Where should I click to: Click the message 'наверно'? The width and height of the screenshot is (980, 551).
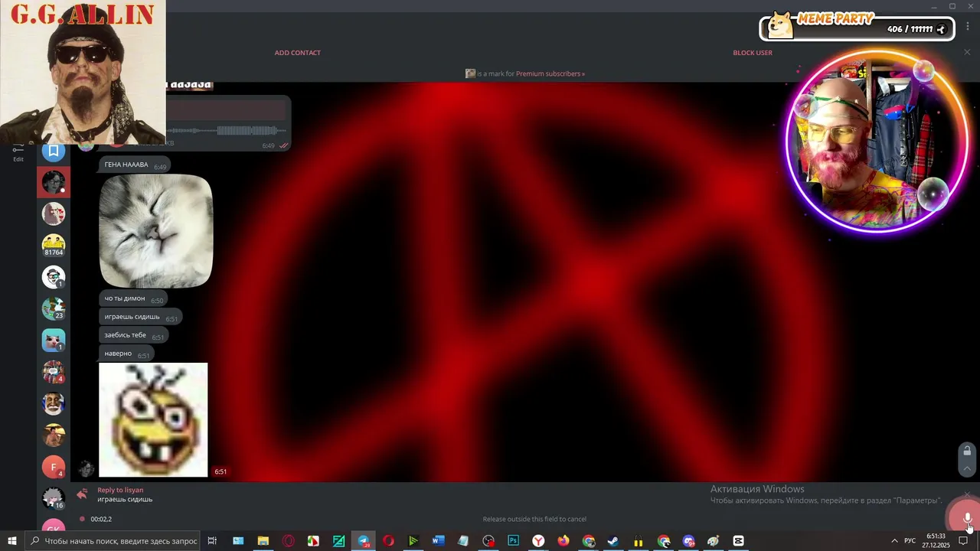[x=126, y=354]
